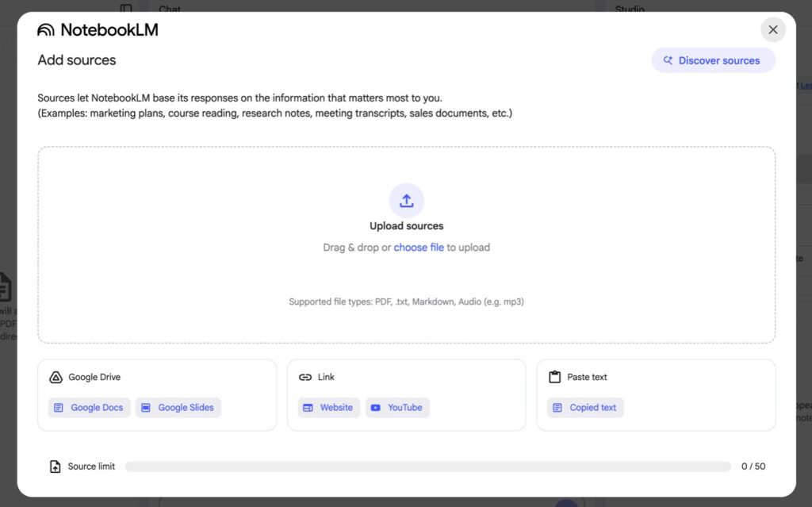
Task: Click the Source limit progress bar
Action: pyautogui.click(x=427, y=467)
